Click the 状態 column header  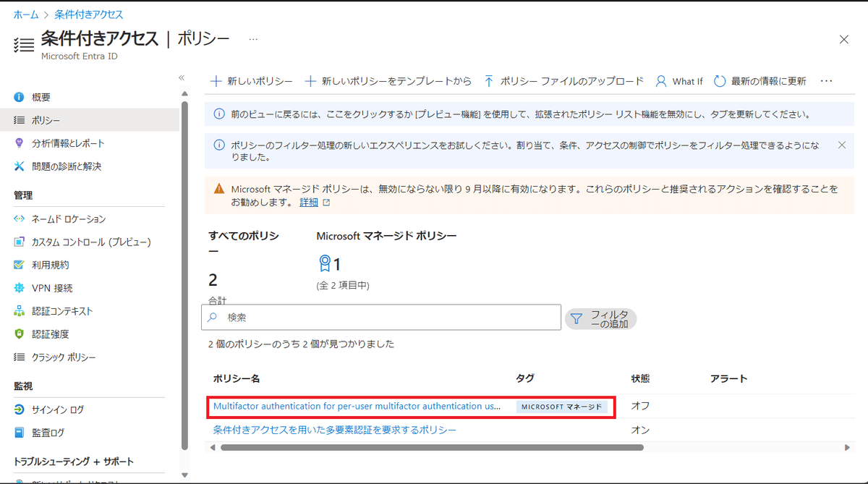coord(640,378)
